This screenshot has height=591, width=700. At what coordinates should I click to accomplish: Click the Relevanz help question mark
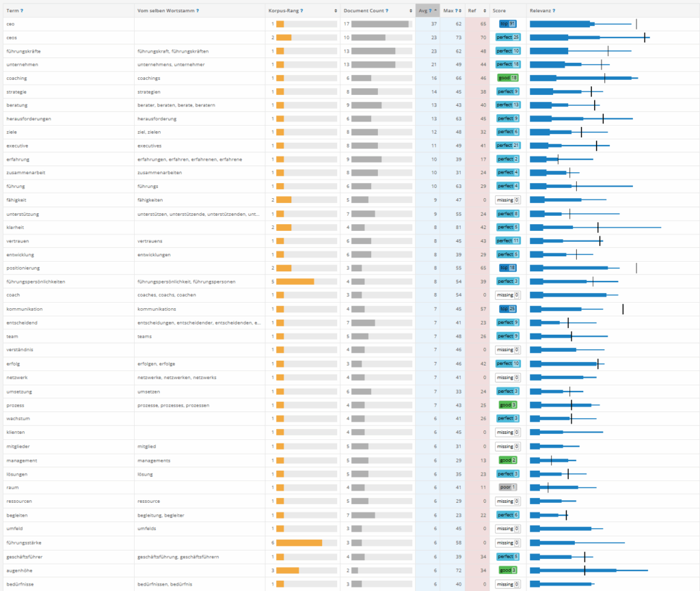(554, 11)
